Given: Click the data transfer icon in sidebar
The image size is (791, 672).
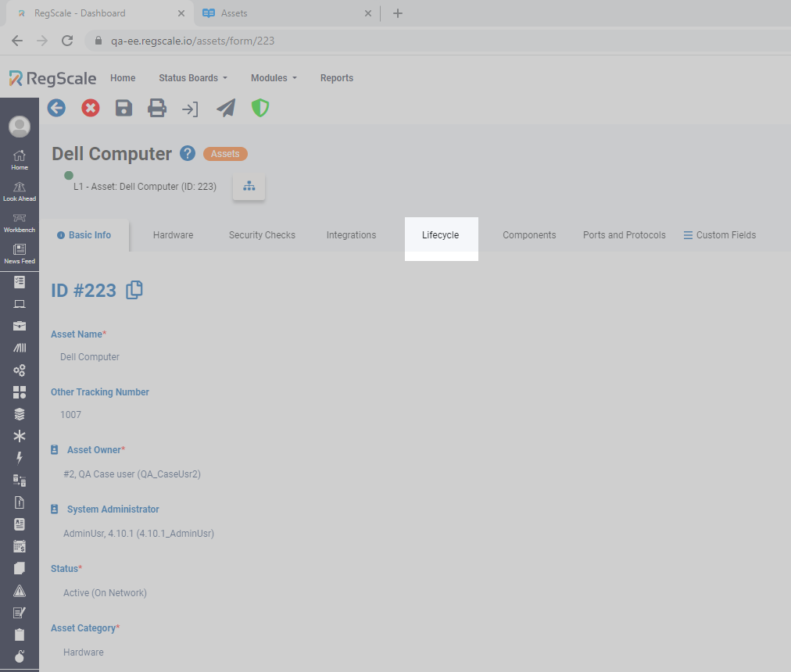Looking at the screenshot, I should (20, 480).
